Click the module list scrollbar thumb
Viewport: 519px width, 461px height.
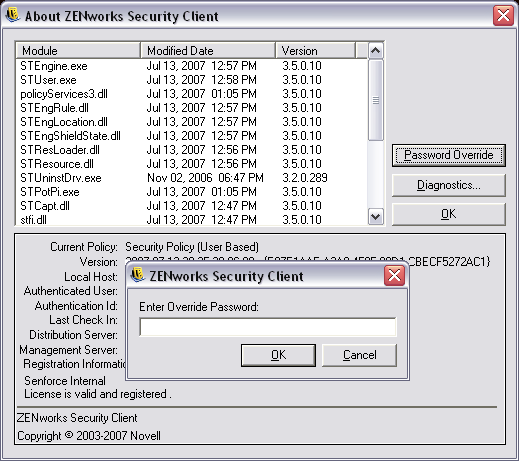(376, 100)
